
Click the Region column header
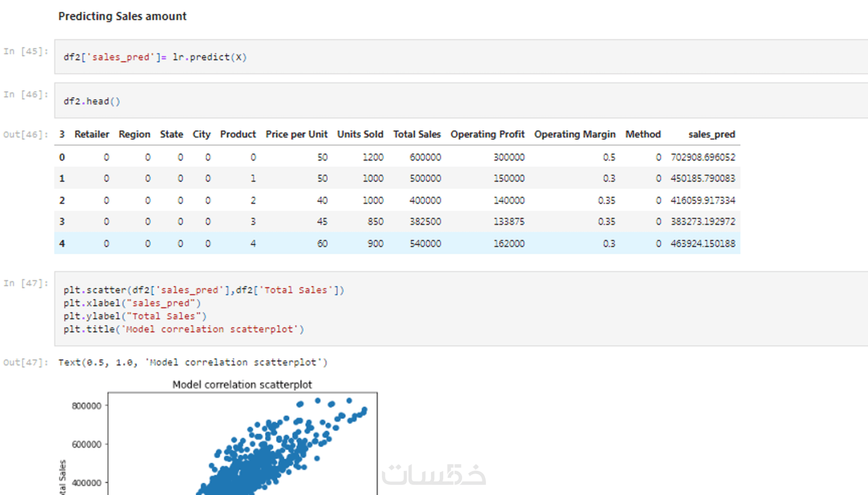(135, 134)
